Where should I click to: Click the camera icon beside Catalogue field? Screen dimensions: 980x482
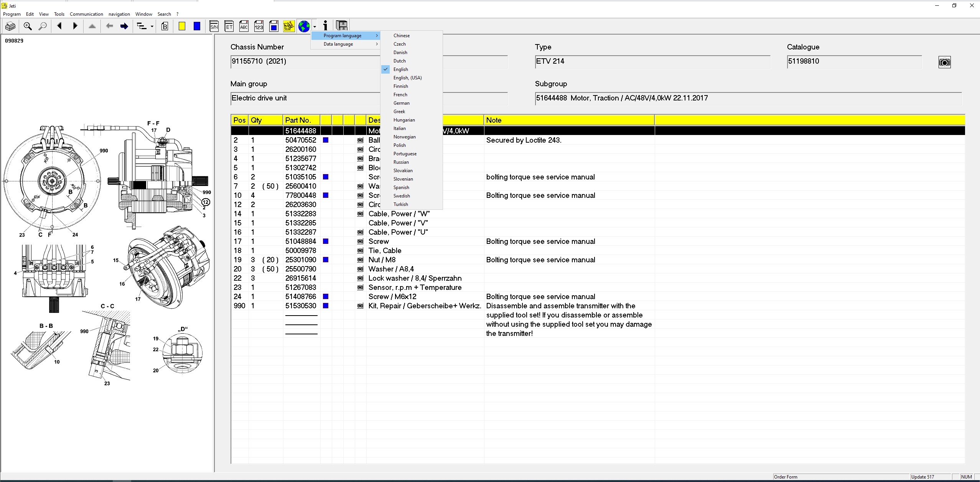(x=945, y=62)
